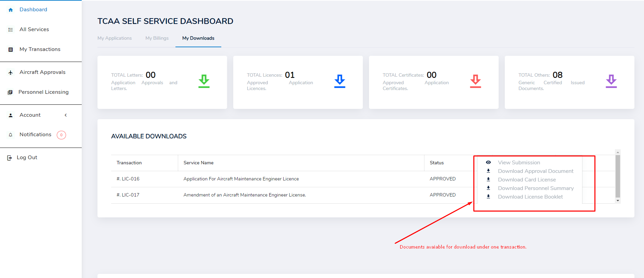
Task: Click the downloads table scrollbar thumb
Action: (x=618, y=176)
